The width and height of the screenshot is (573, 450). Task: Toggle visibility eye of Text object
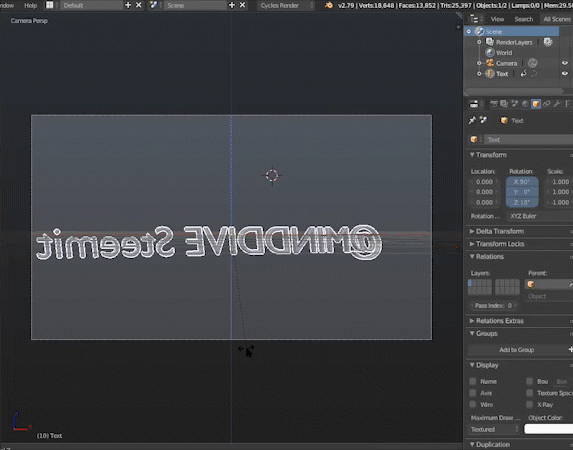coord(565,74)
